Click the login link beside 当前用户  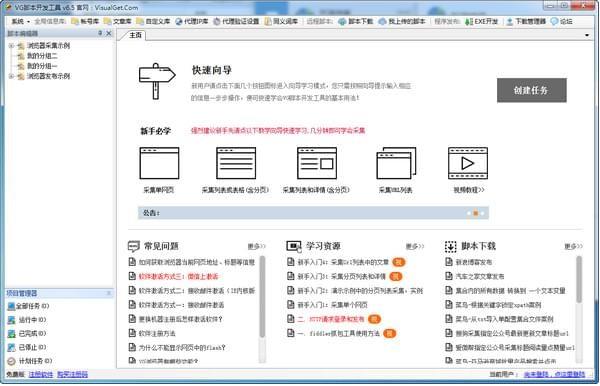[554, 375]
